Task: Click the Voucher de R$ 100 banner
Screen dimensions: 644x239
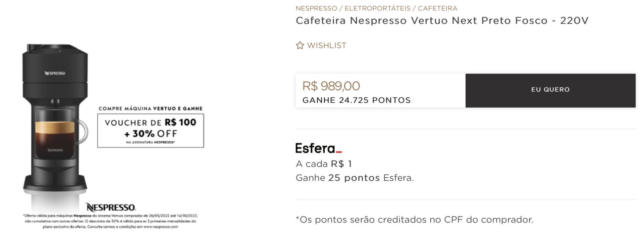Action: click(x=151, y=131)
